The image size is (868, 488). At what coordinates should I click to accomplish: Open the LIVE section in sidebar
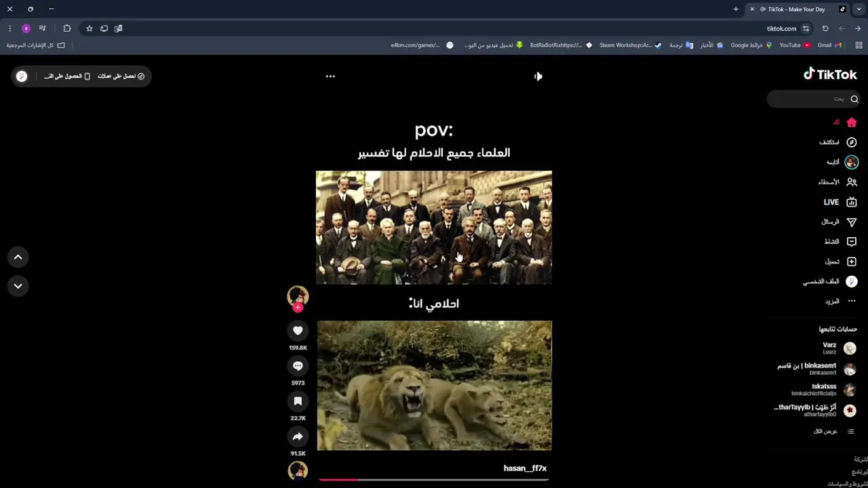pos(841,202)
